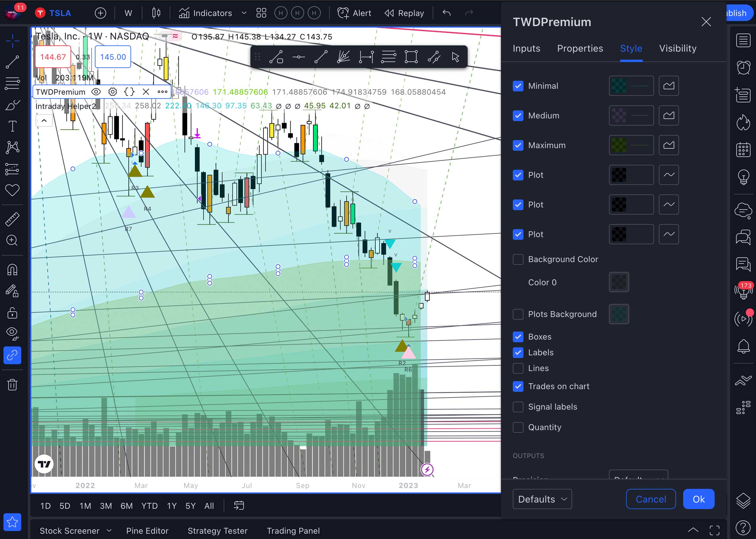Open the Trading Panel tab
This screenshot has height=539, width=756.
[x=293, y=531]
